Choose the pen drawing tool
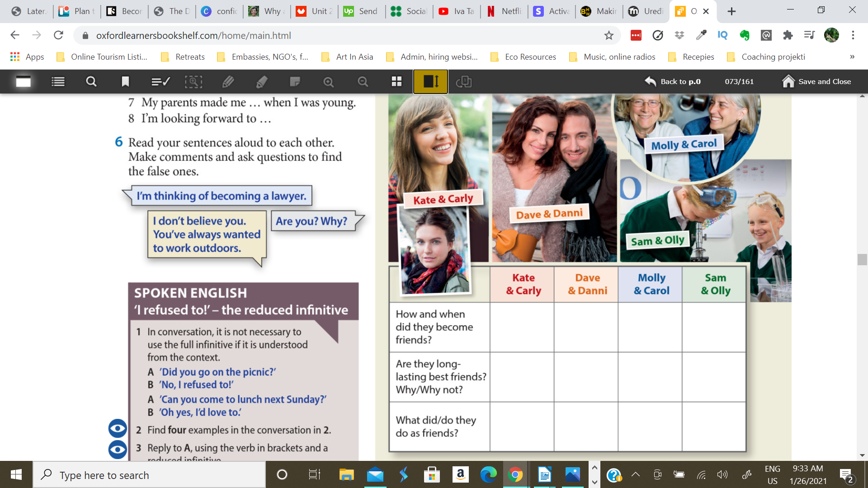 pos(228,82)
